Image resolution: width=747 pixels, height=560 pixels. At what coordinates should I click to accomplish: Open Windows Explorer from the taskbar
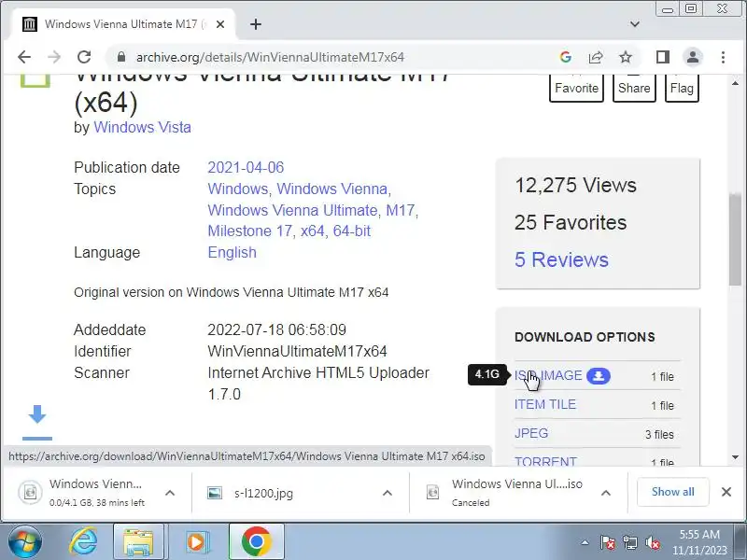[138, 541]
